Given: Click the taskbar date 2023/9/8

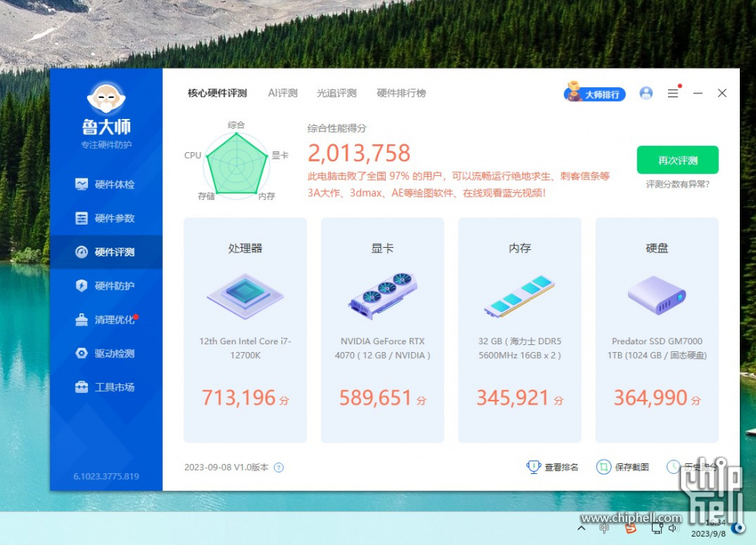Looking at the screenshot, I should (708, 534).
